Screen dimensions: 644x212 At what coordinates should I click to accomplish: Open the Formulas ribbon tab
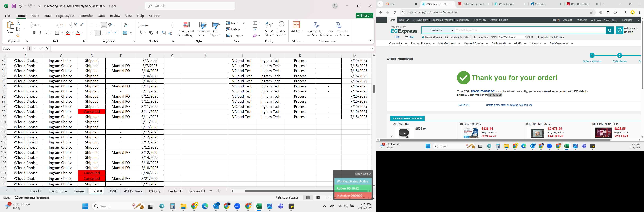86,16
